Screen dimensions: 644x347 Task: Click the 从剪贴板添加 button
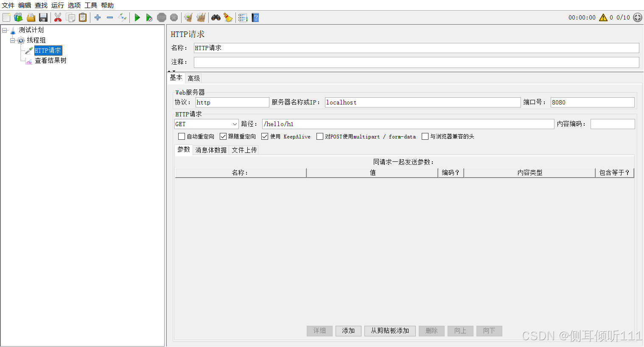click(390, 331)
